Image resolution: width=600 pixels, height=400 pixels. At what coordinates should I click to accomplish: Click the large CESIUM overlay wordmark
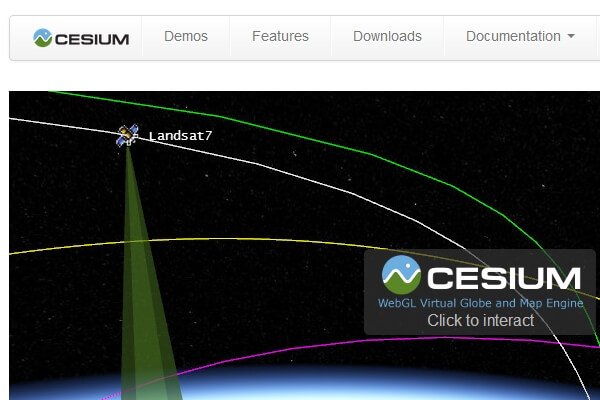[x=504, y=278]
